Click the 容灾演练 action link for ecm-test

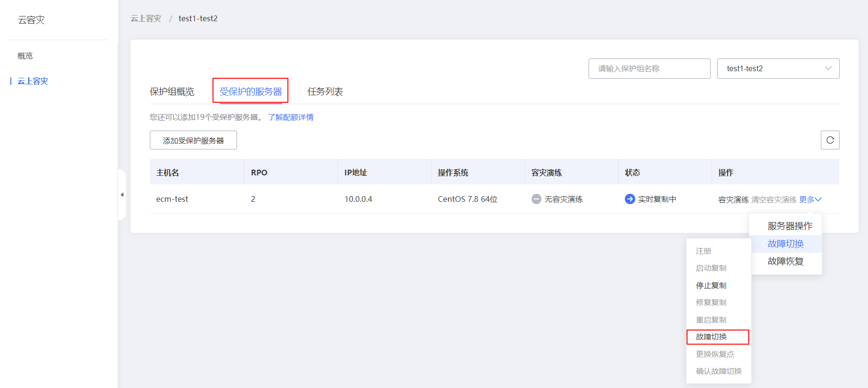pos(733,199)
